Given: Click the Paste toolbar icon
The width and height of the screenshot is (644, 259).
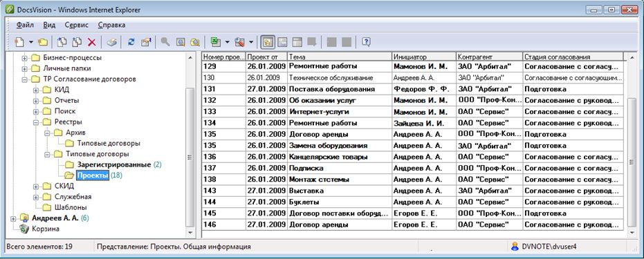Looking at the screenshot, I should pyautogui.click(x=77, y=42).
